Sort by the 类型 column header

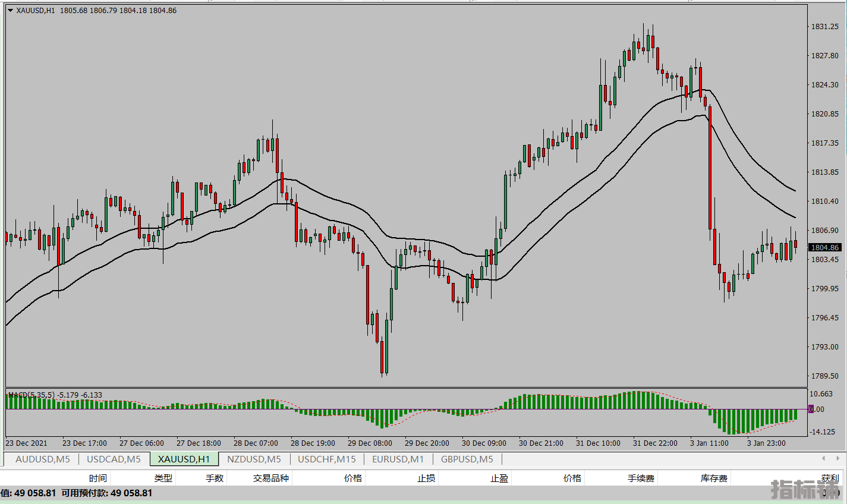tap(163, 478)
